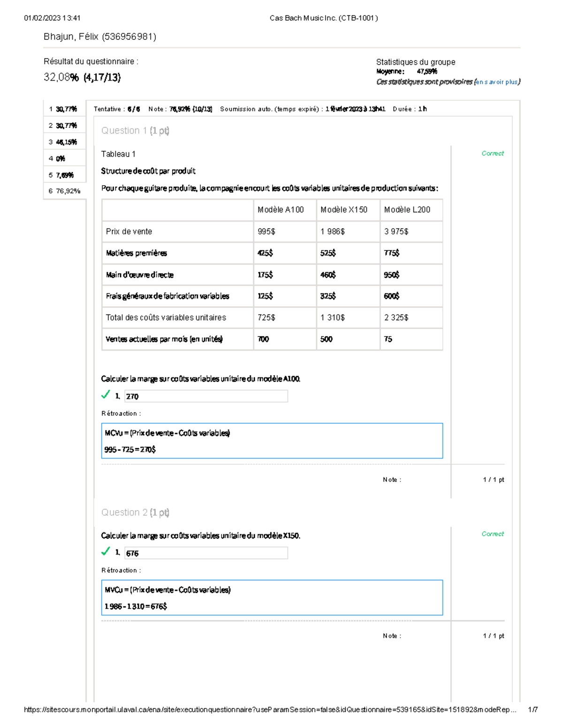Select attempt 4 showing 0%

(x=59, y=158)
